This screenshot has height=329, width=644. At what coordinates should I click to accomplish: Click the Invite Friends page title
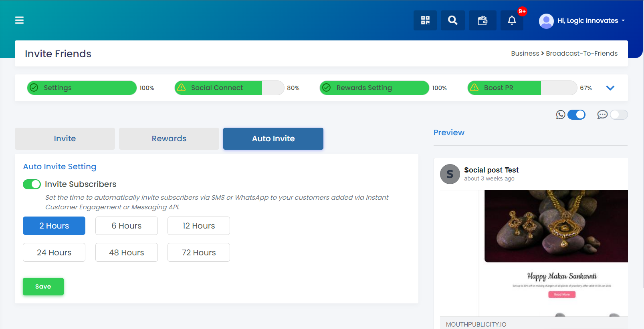(x=58, y=54)
